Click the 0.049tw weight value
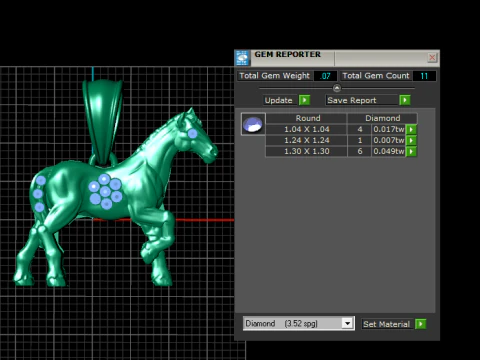Viewport: 480px width, 360px height. point(389,151)
